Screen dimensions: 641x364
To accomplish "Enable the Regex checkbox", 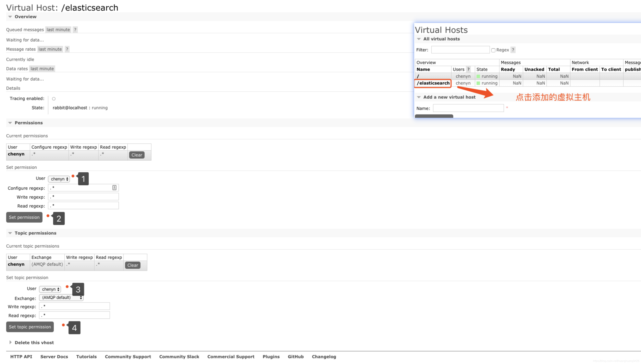I will 493,50.
